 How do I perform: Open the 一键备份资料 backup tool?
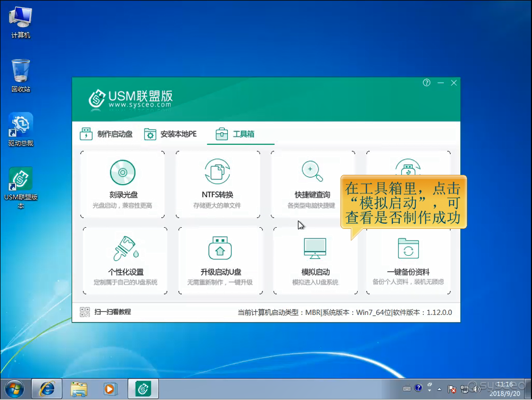point(408,260)
